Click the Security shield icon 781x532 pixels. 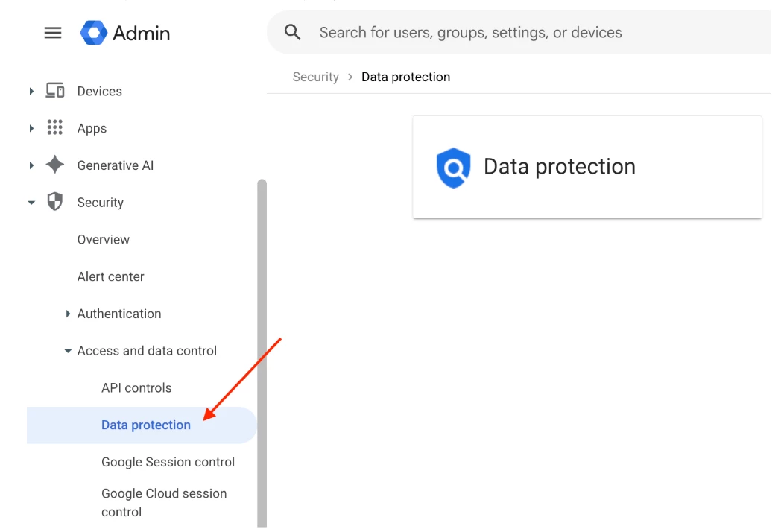click(x=55, y=202)
